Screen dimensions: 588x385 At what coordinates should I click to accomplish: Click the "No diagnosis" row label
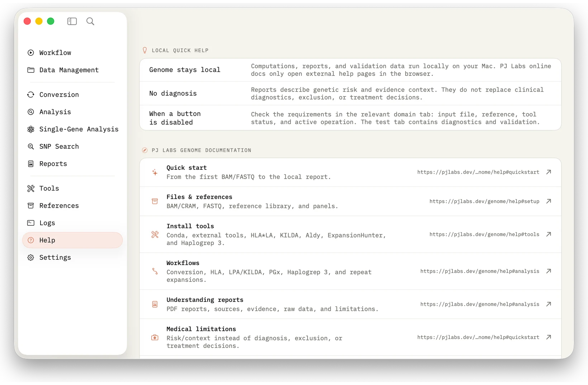[173, 93]
